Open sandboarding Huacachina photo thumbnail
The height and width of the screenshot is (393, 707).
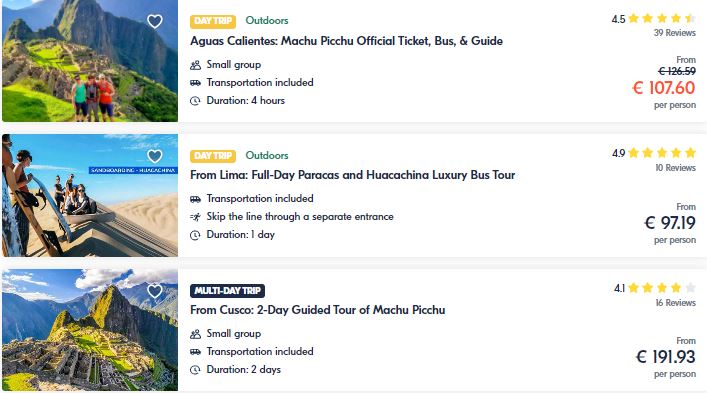(90, 195)
